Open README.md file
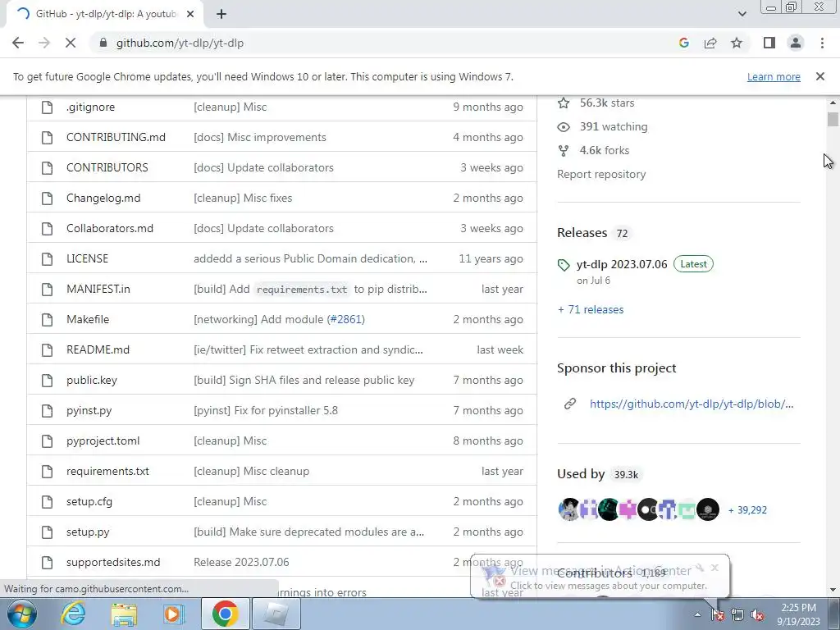 click(98, 349)
